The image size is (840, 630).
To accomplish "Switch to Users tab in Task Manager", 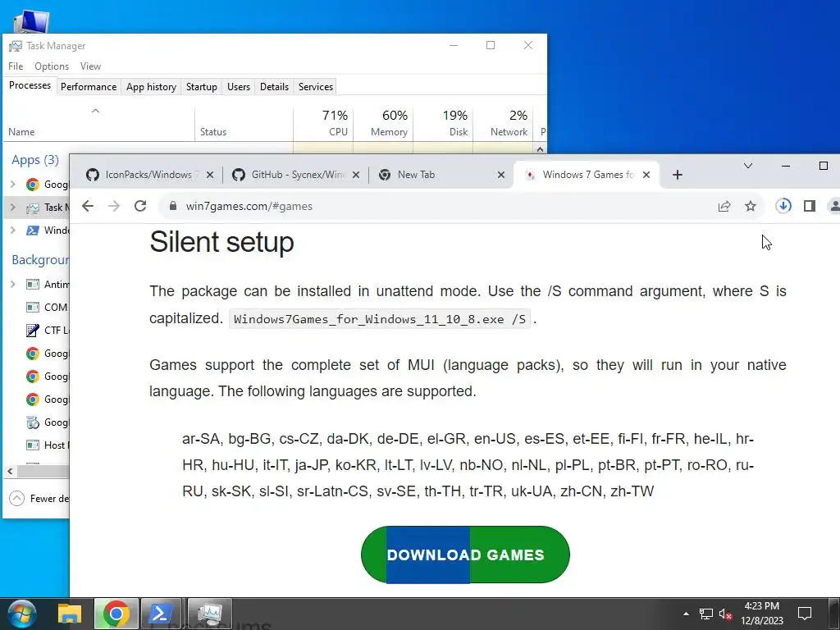I will pyautogui.click(x=239, y=87).
